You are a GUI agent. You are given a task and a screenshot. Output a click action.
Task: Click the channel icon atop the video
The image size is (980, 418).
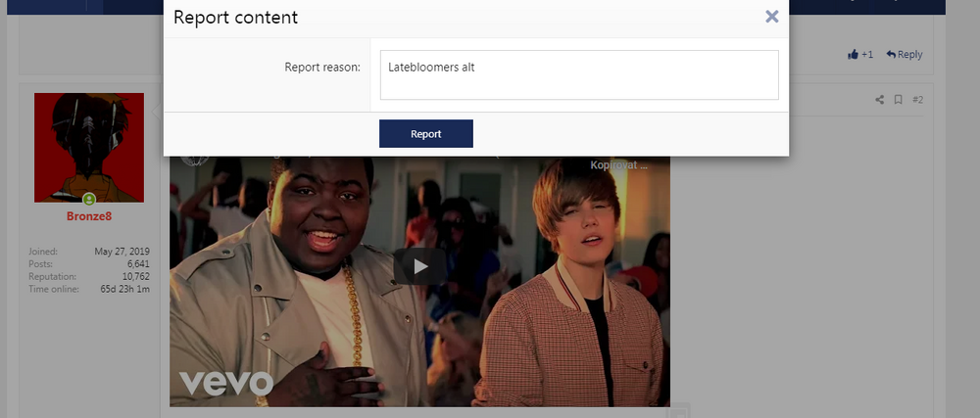click(196, 160)
